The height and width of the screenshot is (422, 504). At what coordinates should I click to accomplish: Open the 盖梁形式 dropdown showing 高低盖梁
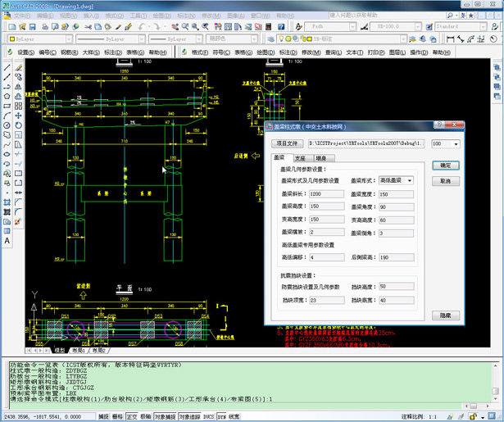tap(396, 180)
